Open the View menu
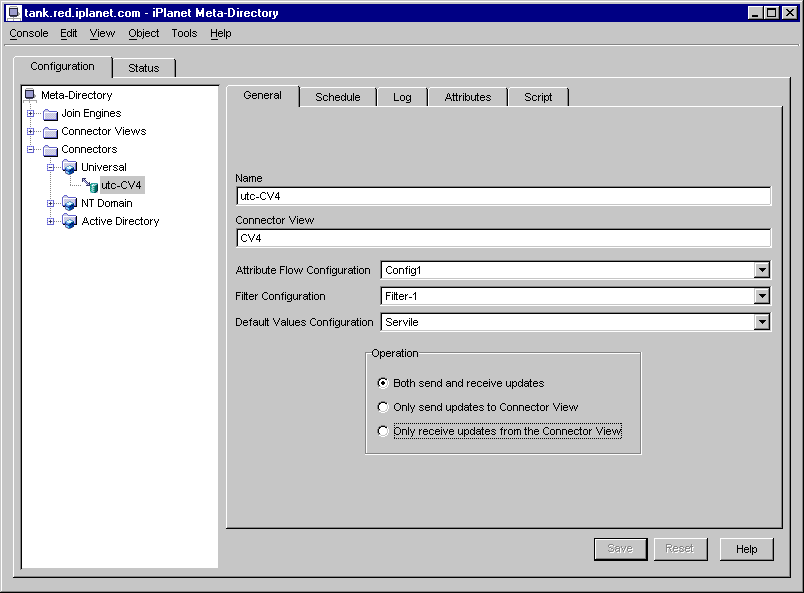The width and height of the screenshot is (804, 593). pyautogui.click(x=102, y=33)
